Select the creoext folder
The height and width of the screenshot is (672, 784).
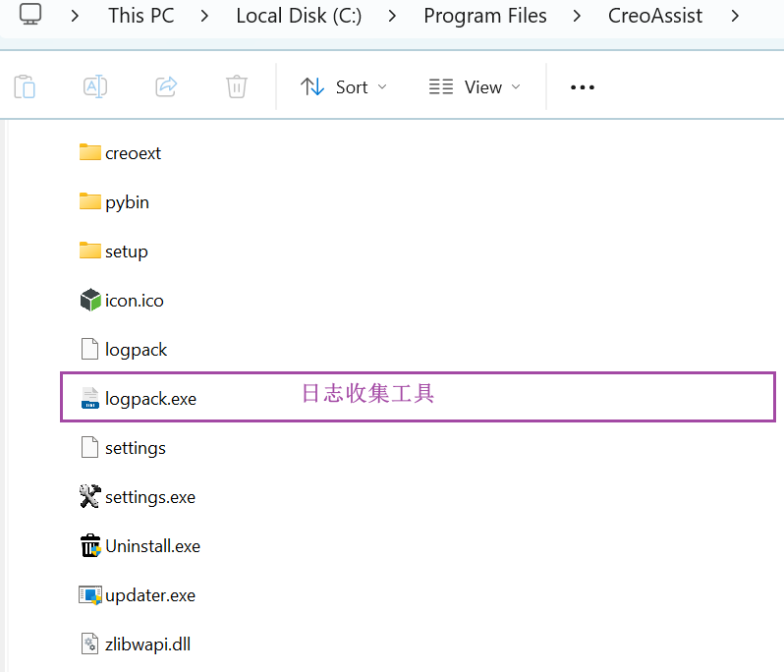coord(133,153)
